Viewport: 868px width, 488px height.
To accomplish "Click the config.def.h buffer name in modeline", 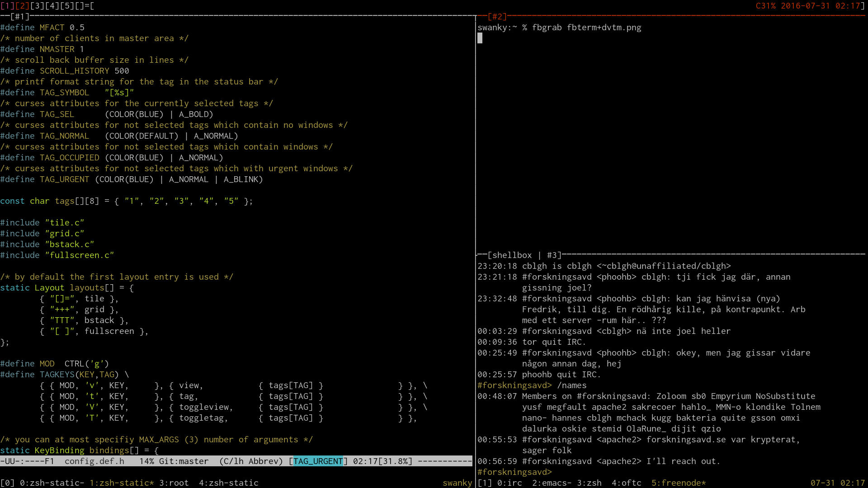I will (x=94, y=461).
